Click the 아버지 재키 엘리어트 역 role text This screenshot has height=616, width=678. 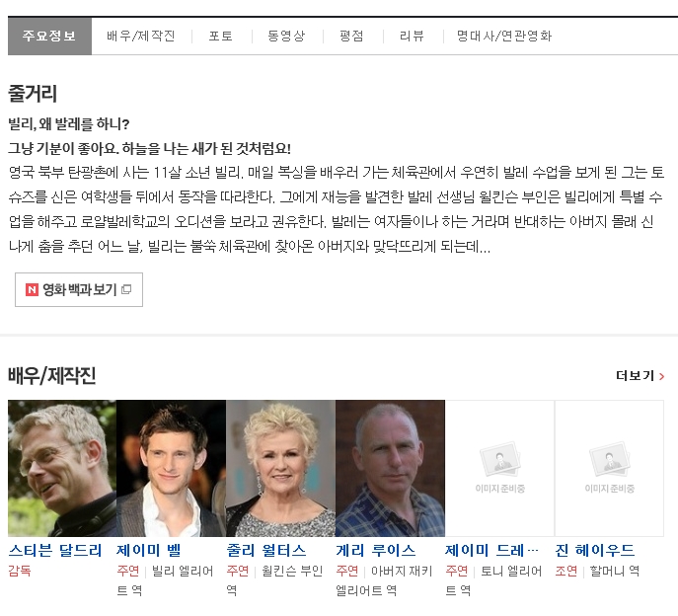coord(384,580)
